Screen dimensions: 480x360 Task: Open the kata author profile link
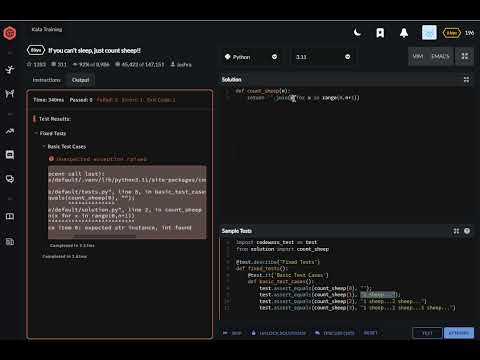click(x=181, y=64)
